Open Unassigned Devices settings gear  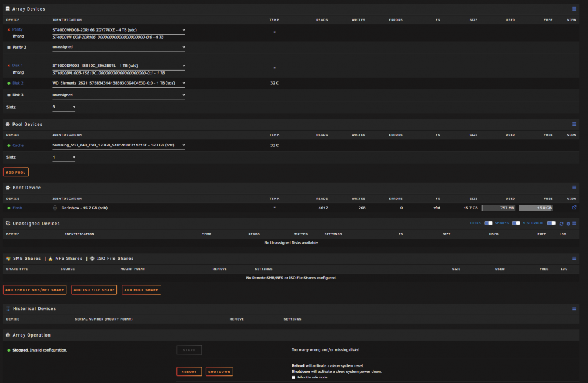coord(568,224)
